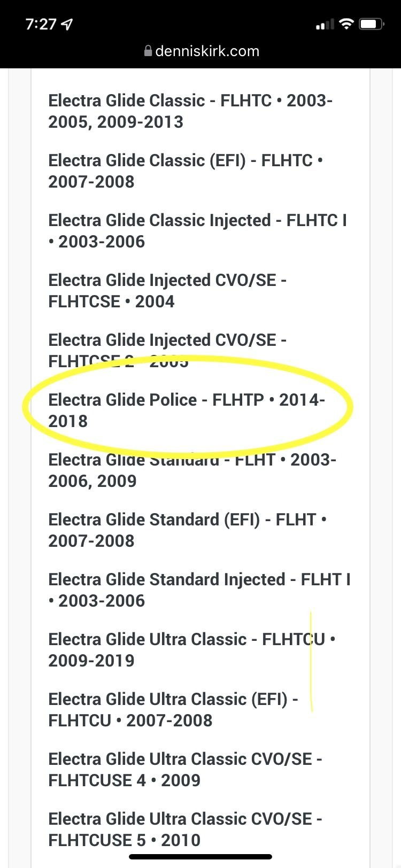This screenshot has height=868, width=401.
Task: Select Ultra Classic CVO/SE FLHTCUSE 4 2009
Action: pyautogui.click(x=185, y=770)
